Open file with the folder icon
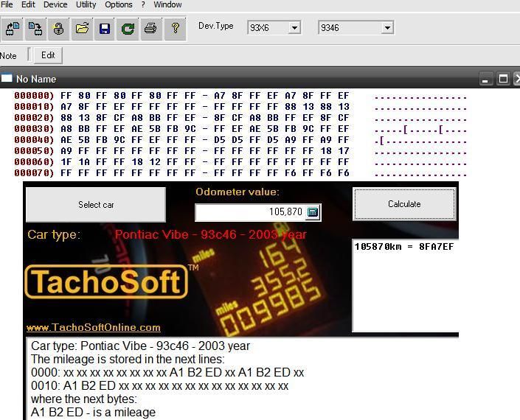Viewport: 520px width, 420px height. tap(82, 29)
